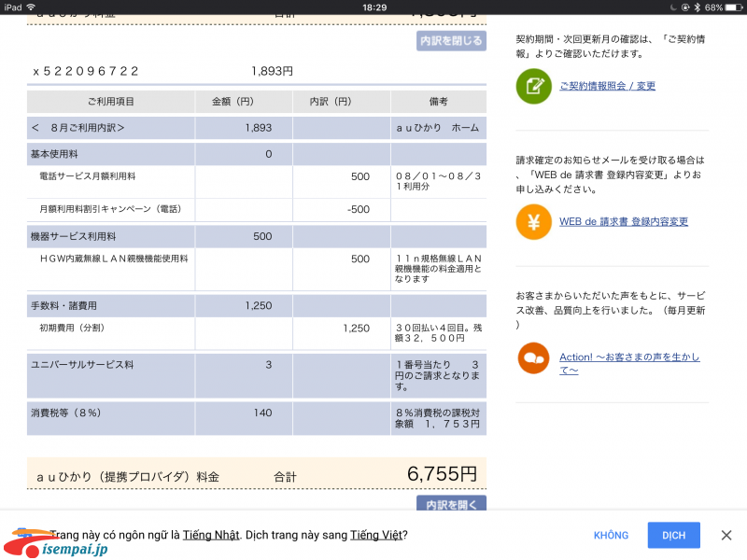
Task: Click the 1,893円 amount beside the account number
Action: coord(272,72)
